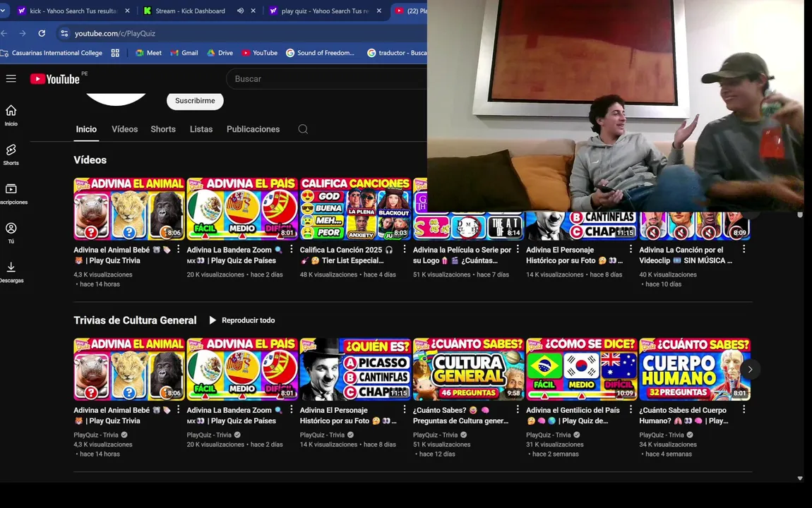Mute the Stream - Kick Dashboard tab audio
Image resolution: width=812 pixels, height=508 pixels.
coord(240,11)
